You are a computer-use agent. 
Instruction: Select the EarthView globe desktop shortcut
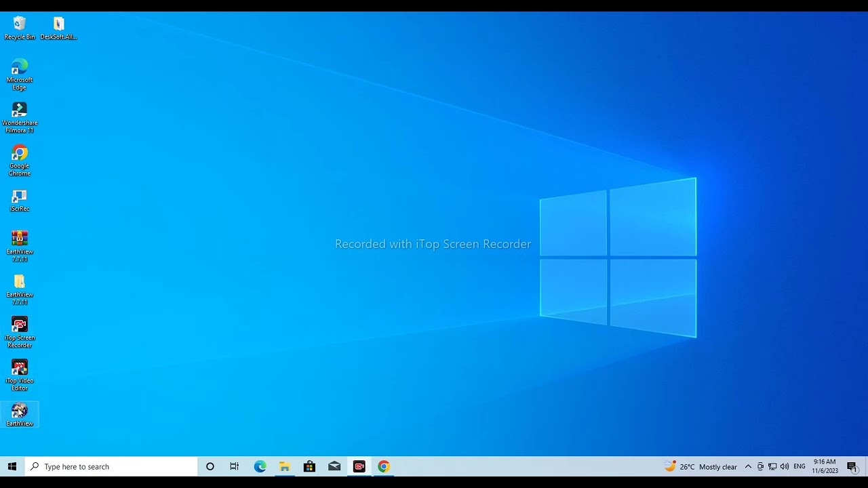point(20,415)
